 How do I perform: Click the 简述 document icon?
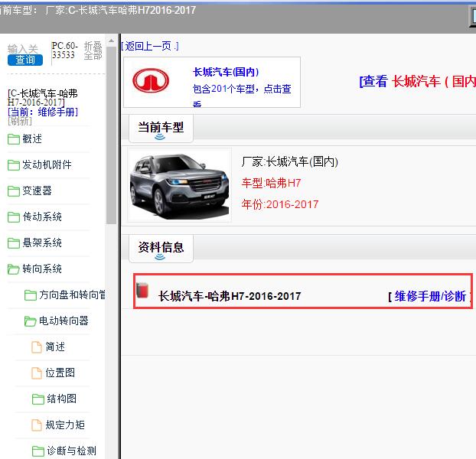[37, 347]
